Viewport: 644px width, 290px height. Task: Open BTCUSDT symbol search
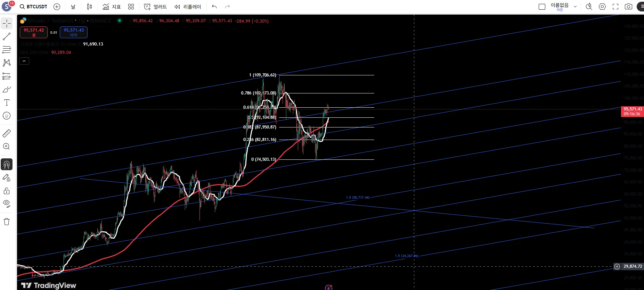(33, 7)
